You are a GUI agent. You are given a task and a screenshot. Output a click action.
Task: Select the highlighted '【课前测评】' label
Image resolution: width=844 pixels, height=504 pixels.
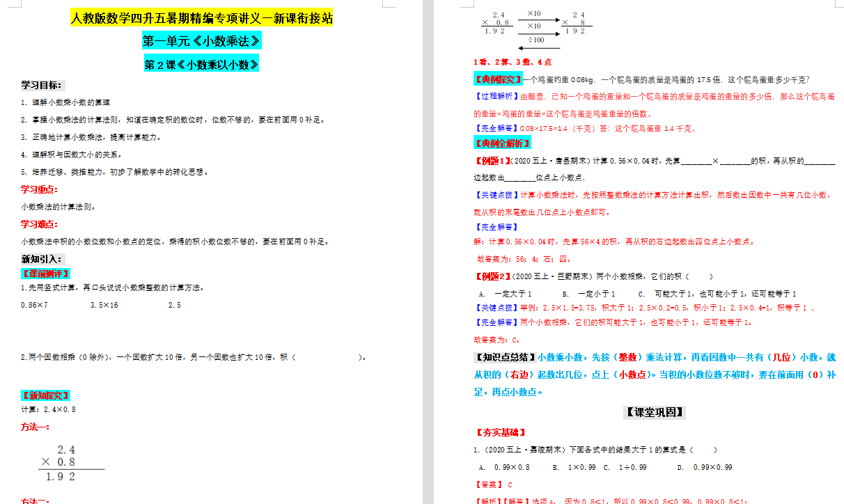click(x=46, y=274)
